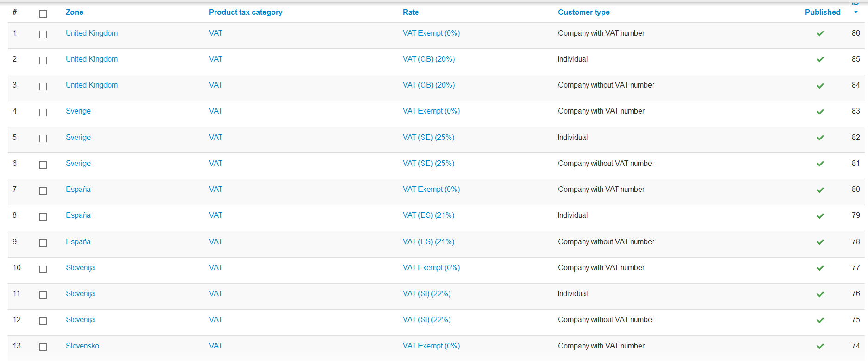This screenshot has width=868, height=361.
Task: Select checkbox for row 2 United Kingdom
Action: 43,61
